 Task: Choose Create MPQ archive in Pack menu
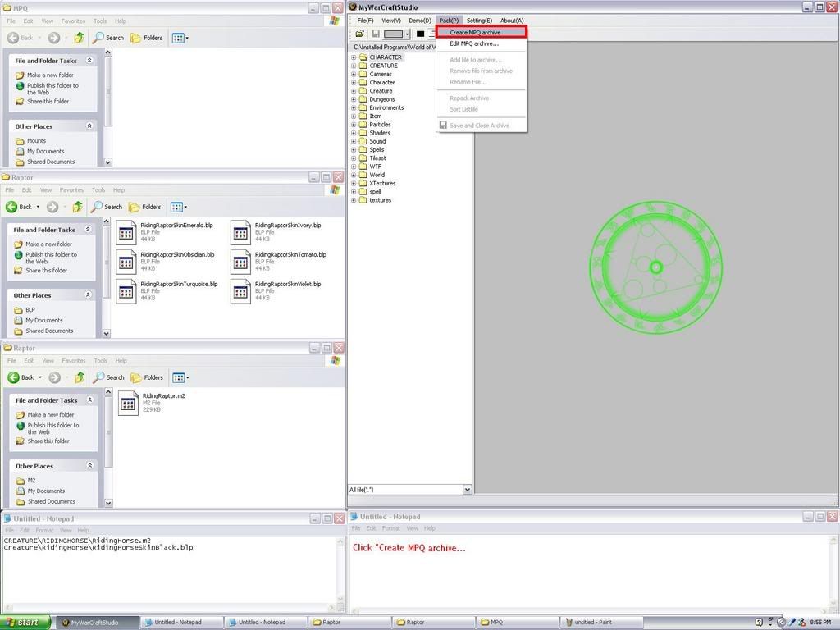click(x=482, y=32)
